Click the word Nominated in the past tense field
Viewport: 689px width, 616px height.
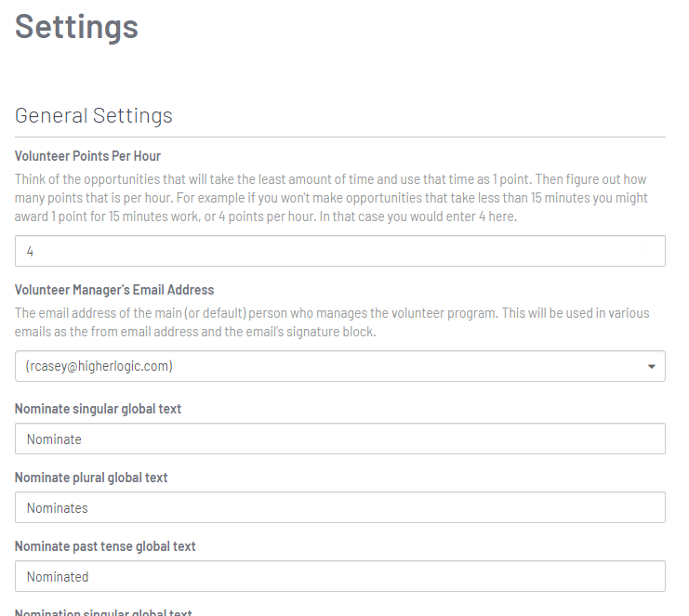tap(58, 576)
